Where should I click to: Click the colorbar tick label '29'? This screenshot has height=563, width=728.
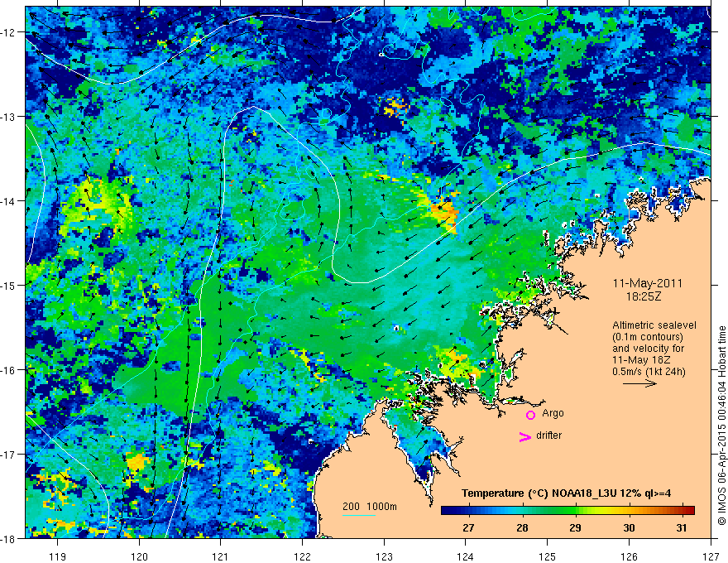576,527
